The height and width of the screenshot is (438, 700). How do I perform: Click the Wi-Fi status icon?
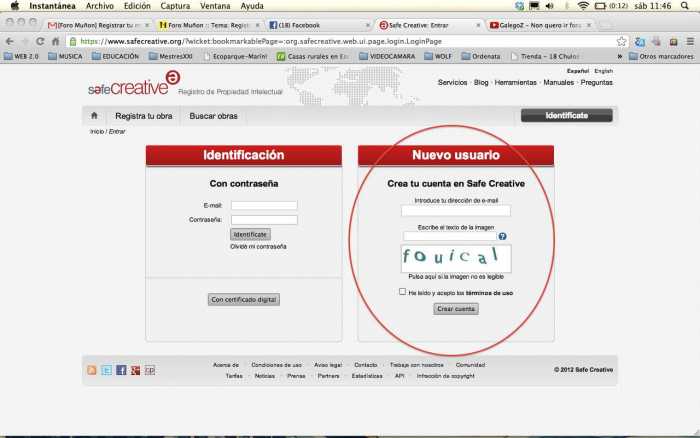[x=583, y=6]
